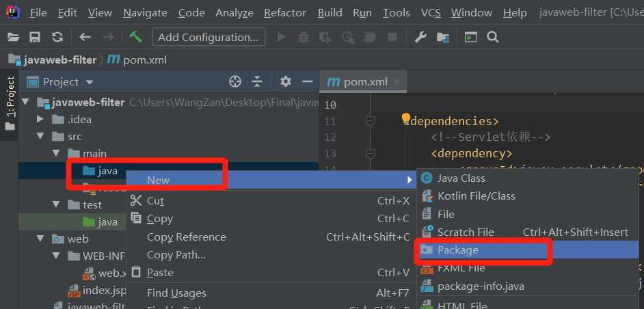Click the IntelliJ IDEA logo icon
The height and width of the screenshot is (309, 644).
click(13, 13)
